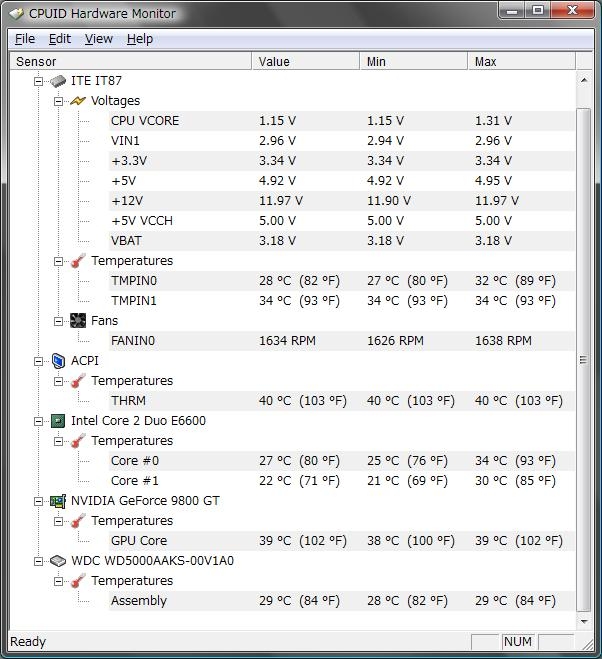This screenshot has width=602, height=659.
Task: Click the WDC hard drive icon
Action: click(58, 561)
